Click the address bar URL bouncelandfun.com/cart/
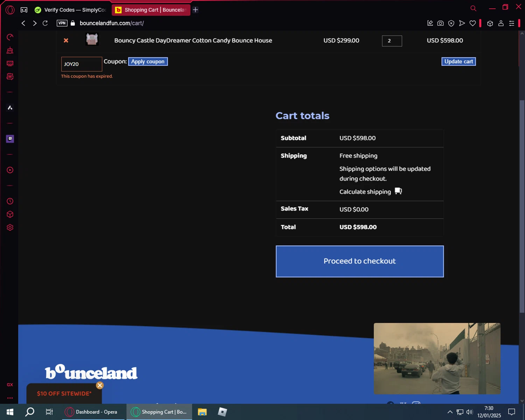The width and height of the screenshot is (525, 420). (x=112, y=23)
